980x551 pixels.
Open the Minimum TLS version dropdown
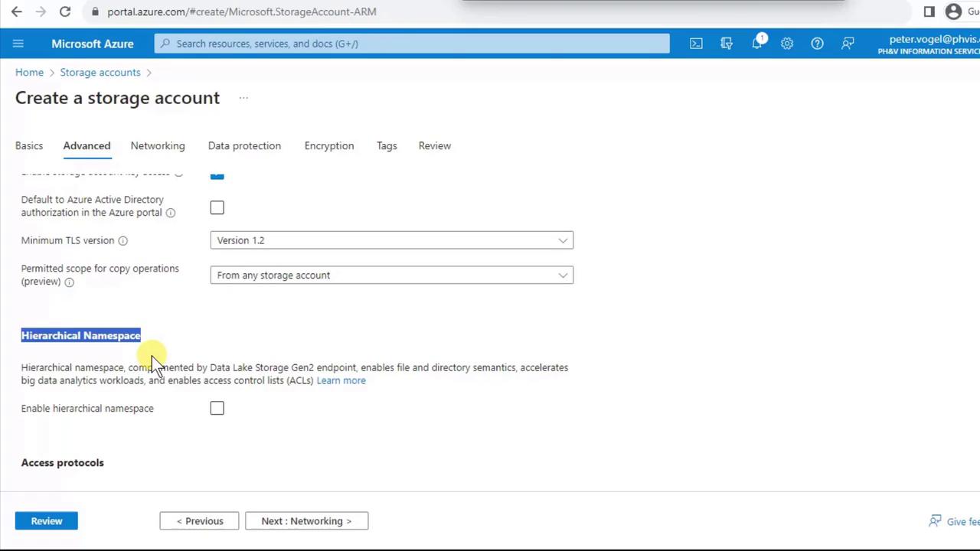pos(391,240)
